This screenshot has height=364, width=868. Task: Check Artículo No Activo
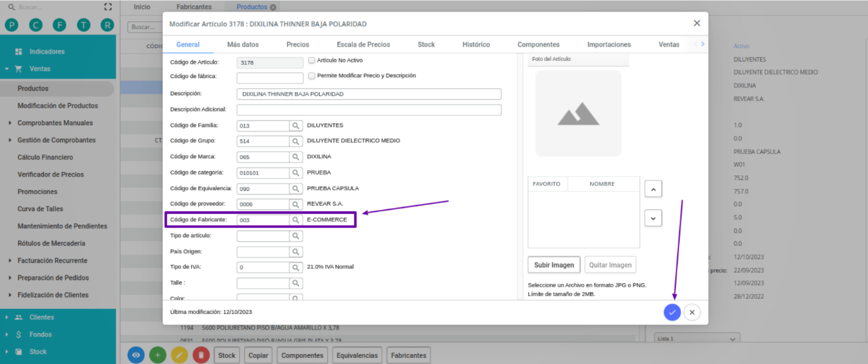coord(311,60)
